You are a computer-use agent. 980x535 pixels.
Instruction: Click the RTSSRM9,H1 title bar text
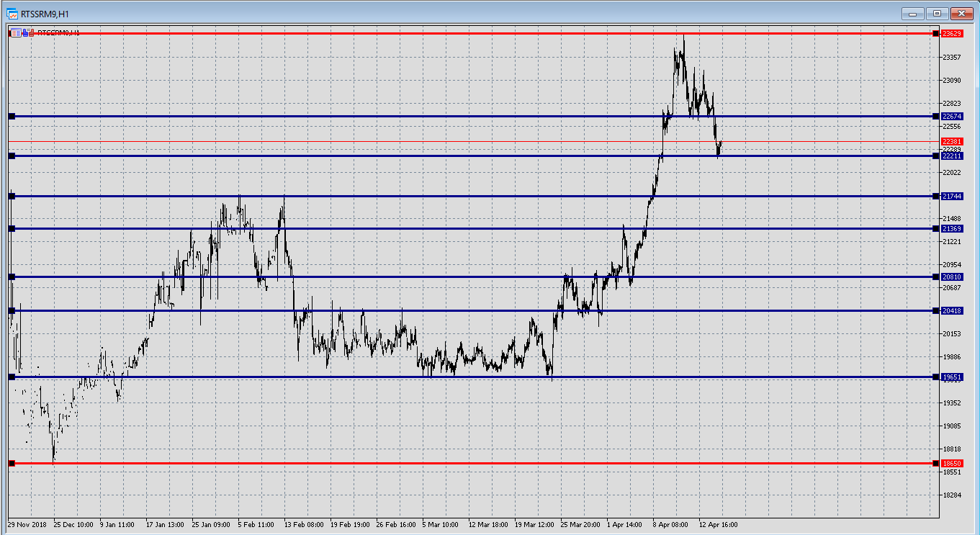[44, 13]
